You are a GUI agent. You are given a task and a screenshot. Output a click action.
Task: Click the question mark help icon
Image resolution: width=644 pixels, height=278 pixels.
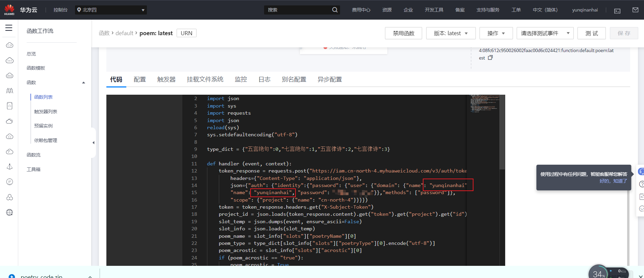[x=641, y=184]
